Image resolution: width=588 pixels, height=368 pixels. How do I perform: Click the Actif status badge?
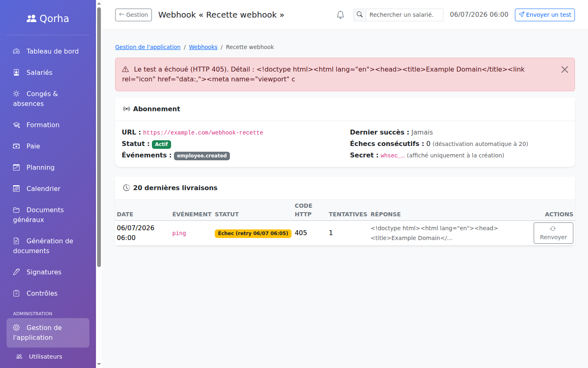(x=161, y=144)
